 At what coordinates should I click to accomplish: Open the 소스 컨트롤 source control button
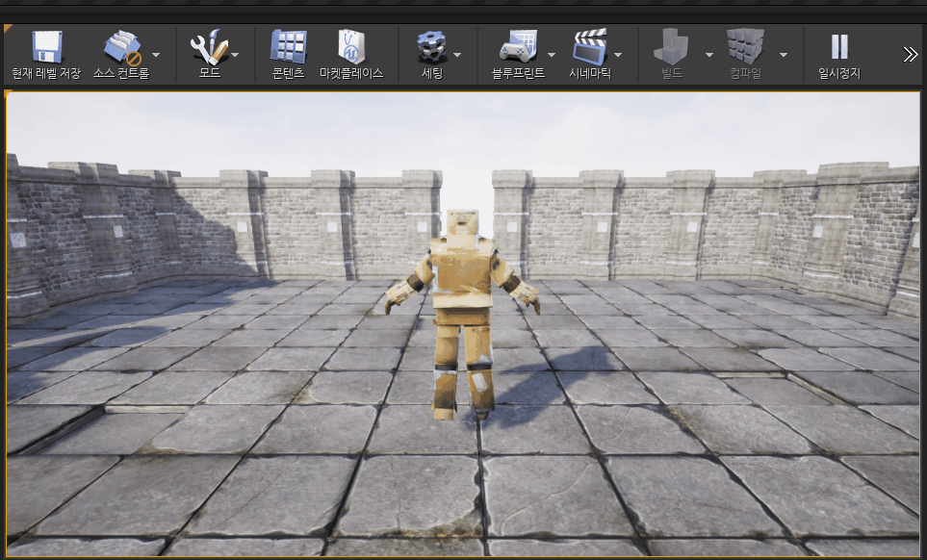point(122,54)
